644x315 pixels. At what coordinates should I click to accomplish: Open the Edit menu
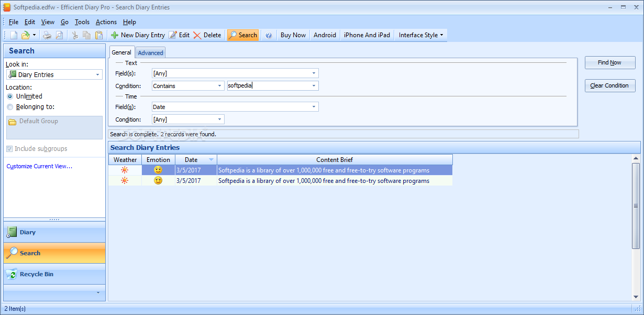(x=30, y=22)
